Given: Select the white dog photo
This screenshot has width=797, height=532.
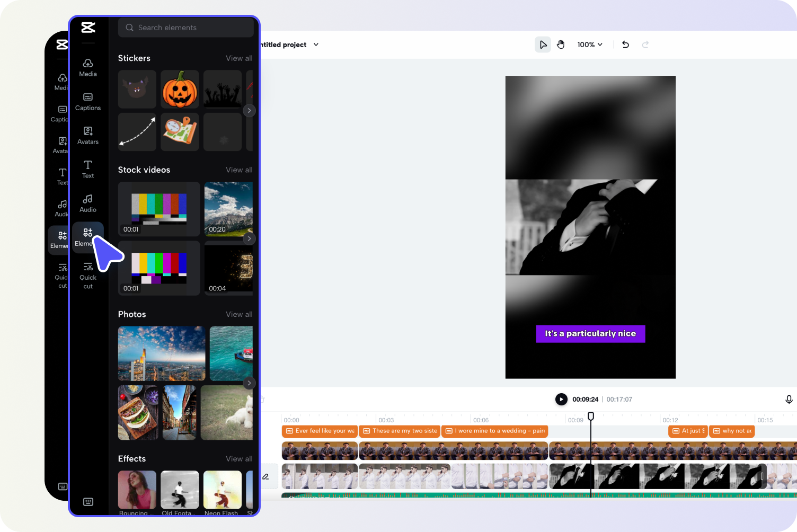Looking at the screenshot, I should pos(227,413).
